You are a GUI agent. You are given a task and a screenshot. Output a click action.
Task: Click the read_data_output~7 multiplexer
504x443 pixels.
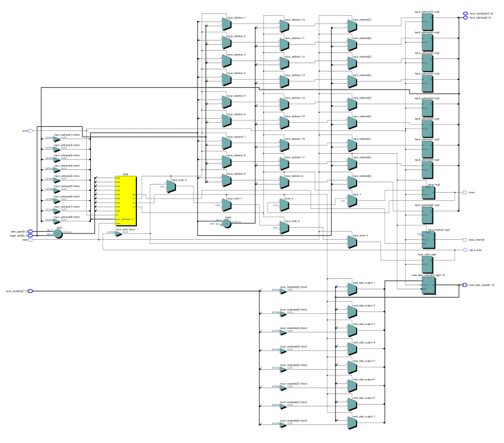point(353,423)
